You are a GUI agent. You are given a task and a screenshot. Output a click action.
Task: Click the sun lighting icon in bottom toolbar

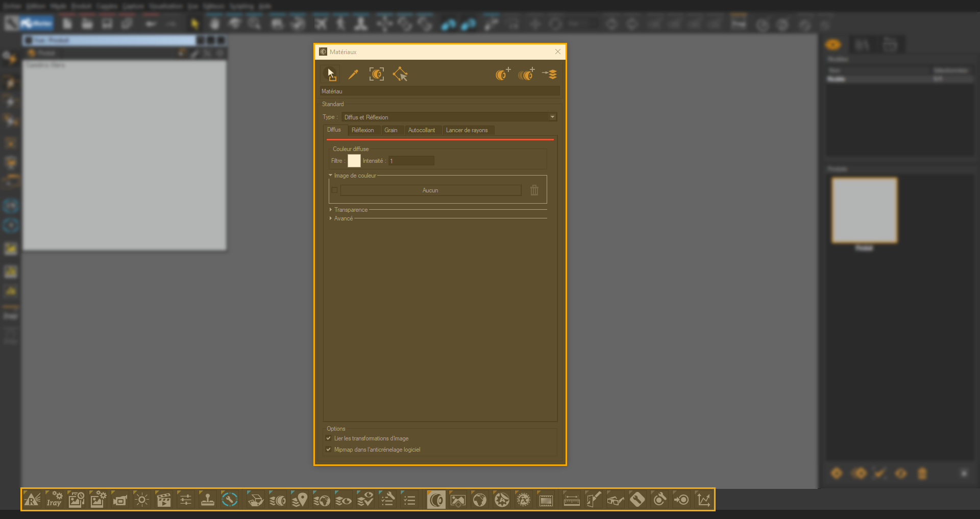point(141,500)
